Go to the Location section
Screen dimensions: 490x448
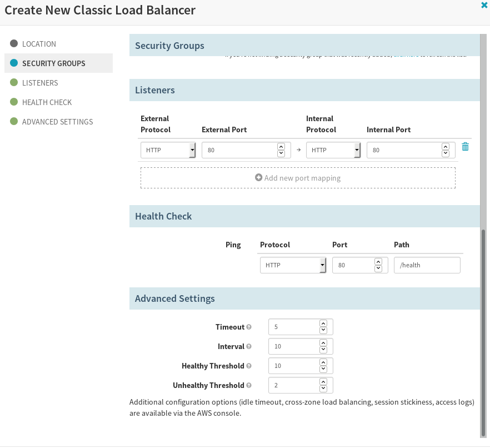point(58,44)
